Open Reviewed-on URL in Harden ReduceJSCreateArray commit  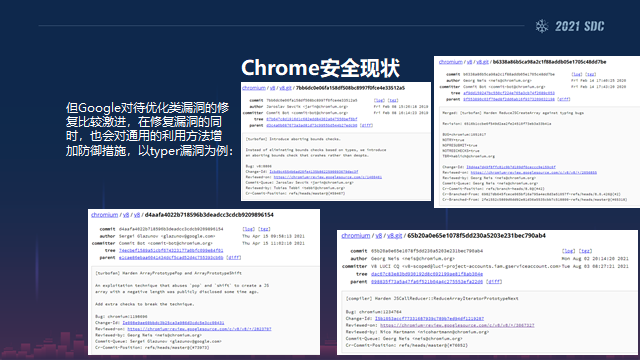[533, 173]
